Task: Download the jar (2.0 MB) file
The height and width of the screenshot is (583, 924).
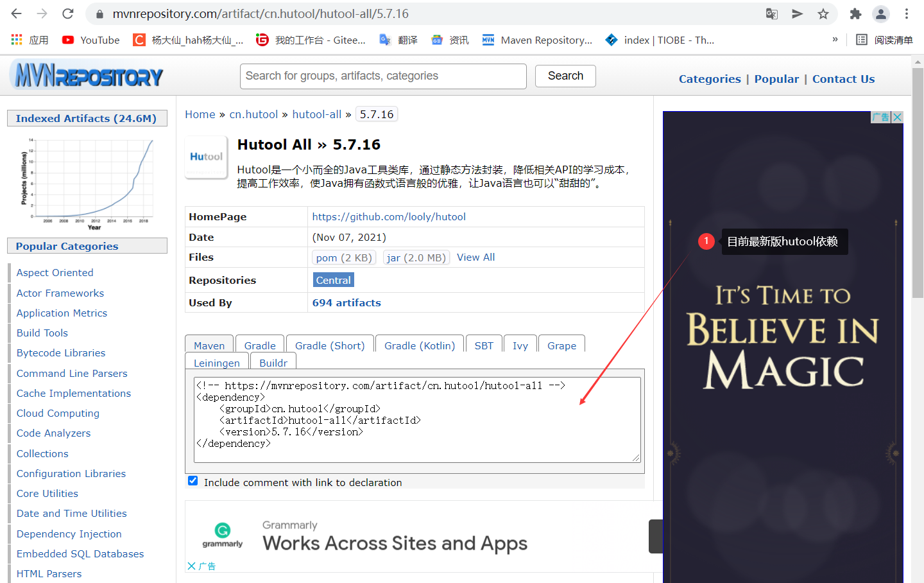Action: coord(416,257)
